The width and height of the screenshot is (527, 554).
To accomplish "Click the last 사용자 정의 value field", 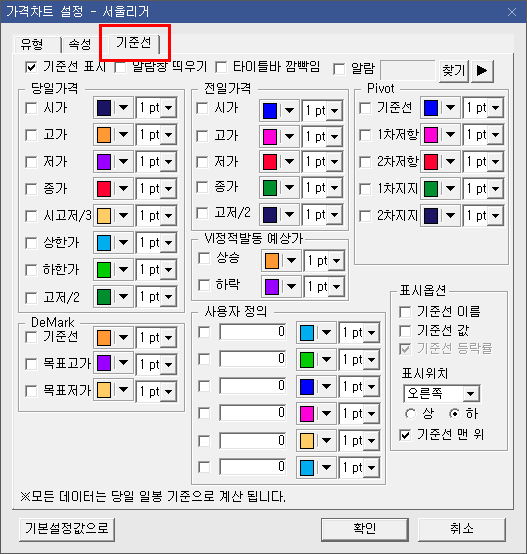I will 253,467.
